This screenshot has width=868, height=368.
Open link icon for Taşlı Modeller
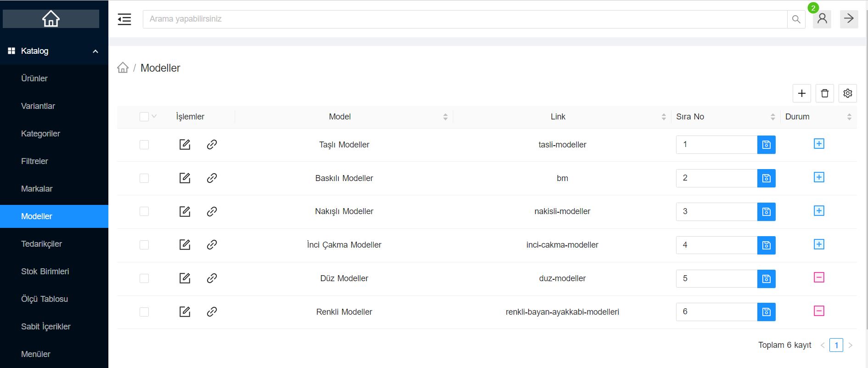(x=212, y=145)
